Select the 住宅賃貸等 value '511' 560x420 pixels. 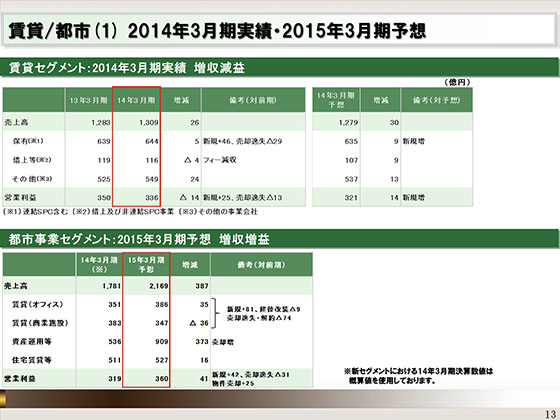115,360
